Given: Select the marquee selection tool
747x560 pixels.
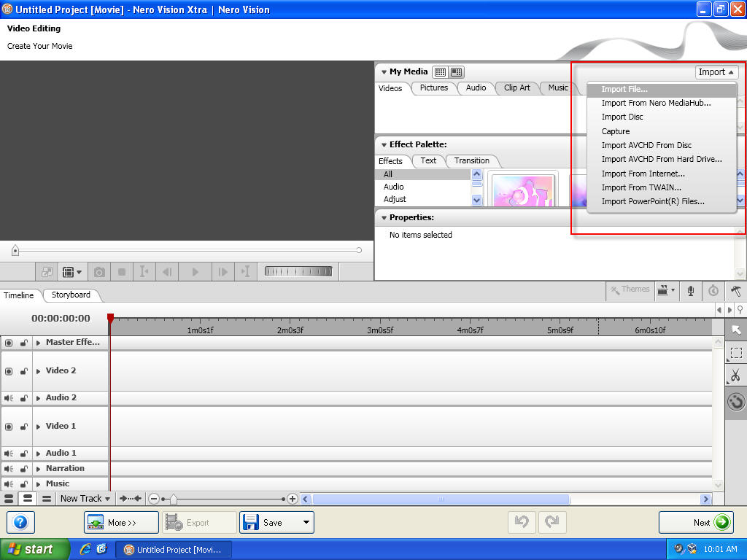Looking at the screenshot, I should pyautogui.click(x=736, y=353).
